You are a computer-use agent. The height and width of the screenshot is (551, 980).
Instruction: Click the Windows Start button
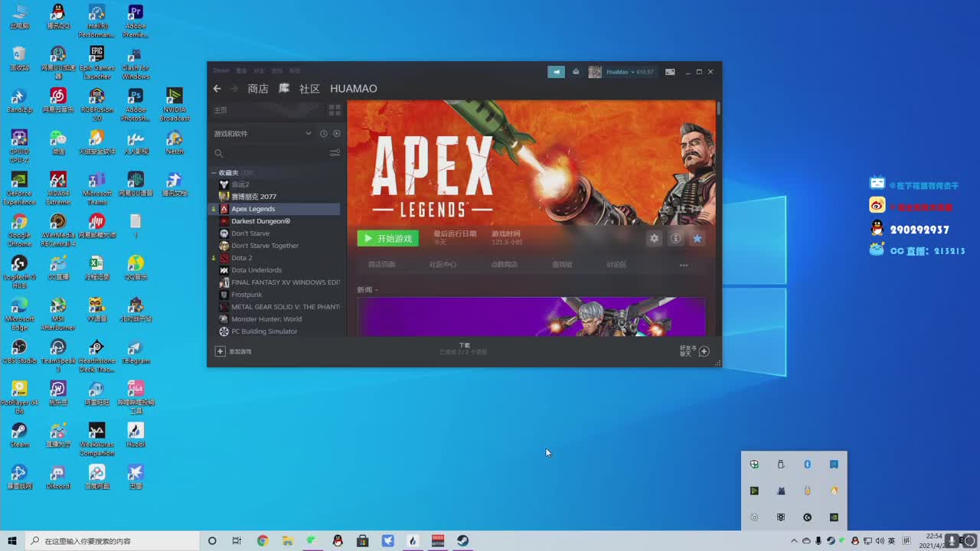click(x=12, y=541)
